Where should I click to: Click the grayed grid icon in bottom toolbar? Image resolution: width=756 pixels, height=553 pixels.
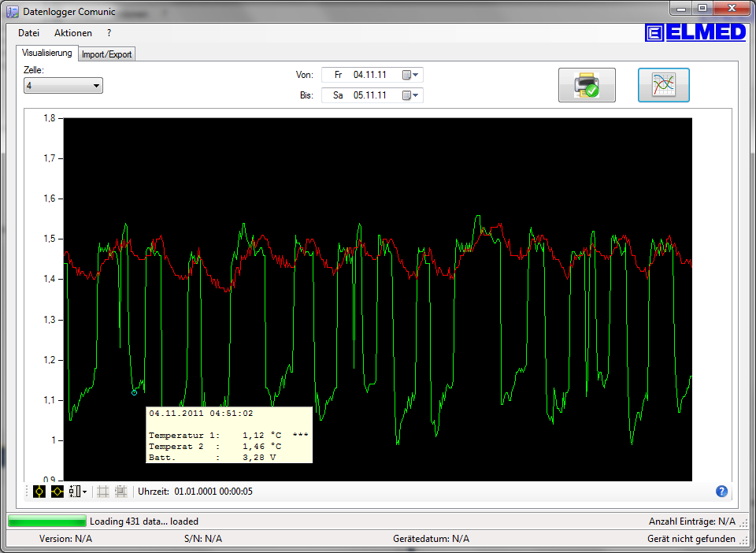(x=102, y=492)
